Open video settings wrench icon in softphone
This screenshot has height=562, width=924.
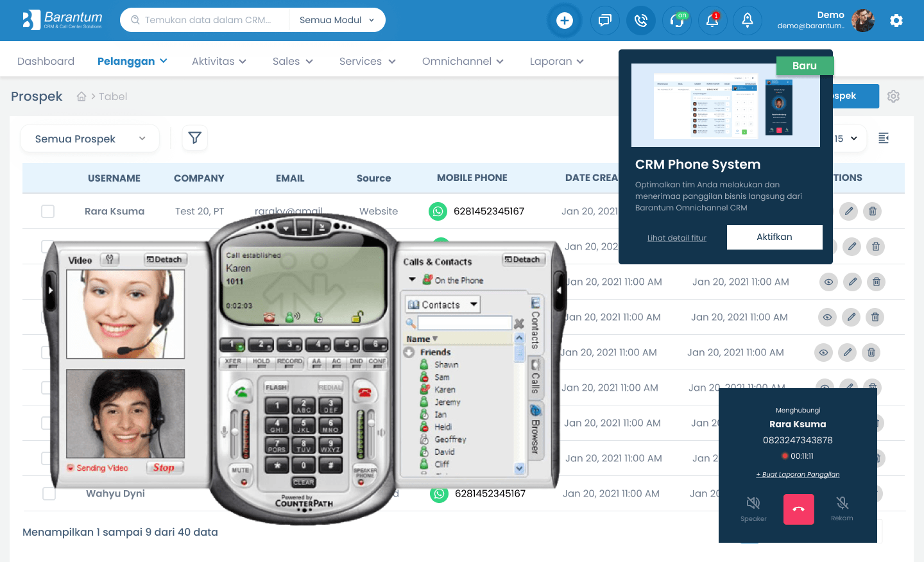110,259
